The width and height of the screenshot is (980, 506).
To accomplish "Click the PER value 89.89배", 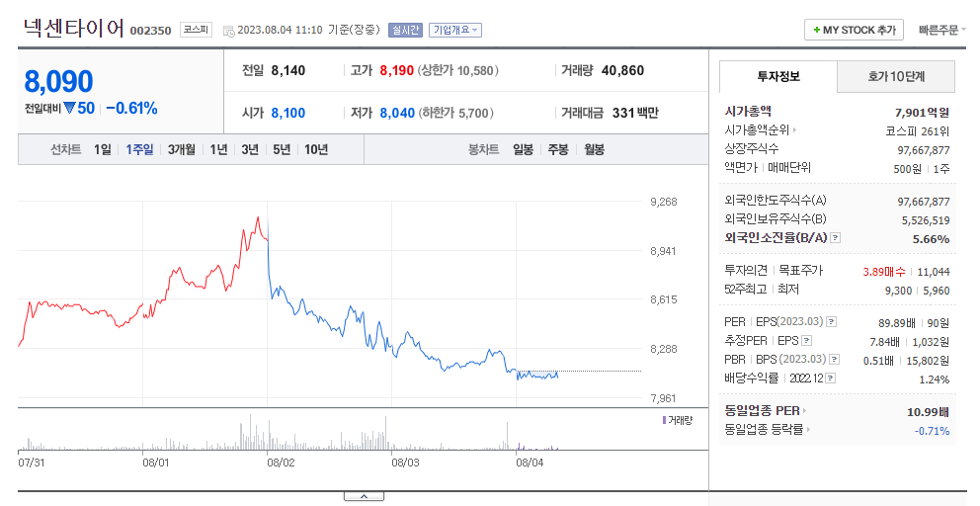I will point(897,323).
